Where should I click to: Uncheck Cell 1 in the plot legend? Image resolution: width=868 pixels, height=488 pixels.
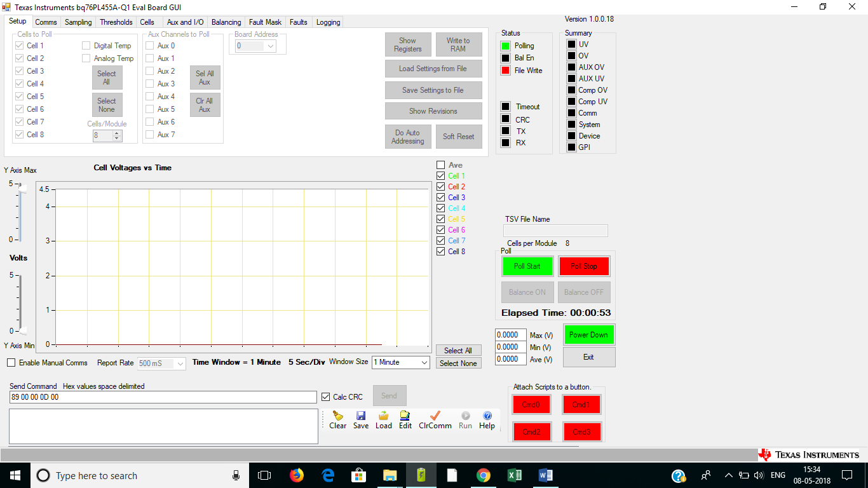click(x=440, y=176)
